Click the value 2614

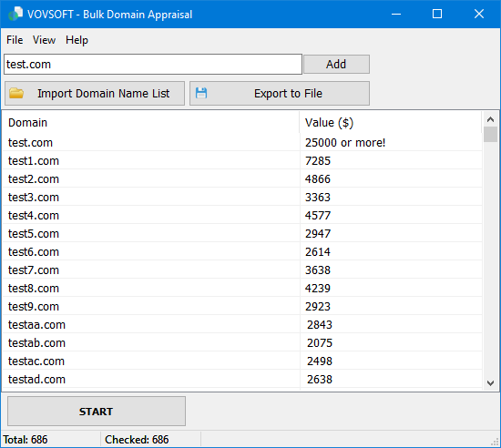[x=318, y=251]
